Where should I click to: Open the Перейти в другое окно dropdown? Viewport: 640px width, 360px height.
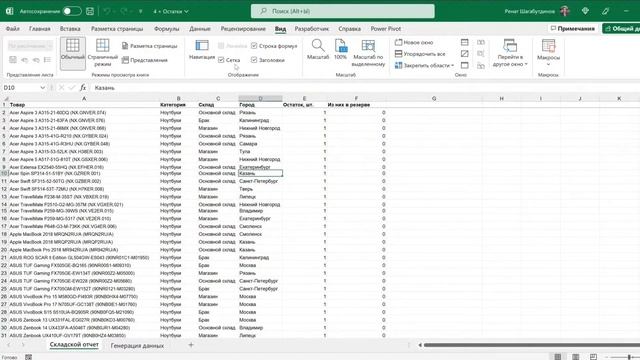click(x=510, y=53)
